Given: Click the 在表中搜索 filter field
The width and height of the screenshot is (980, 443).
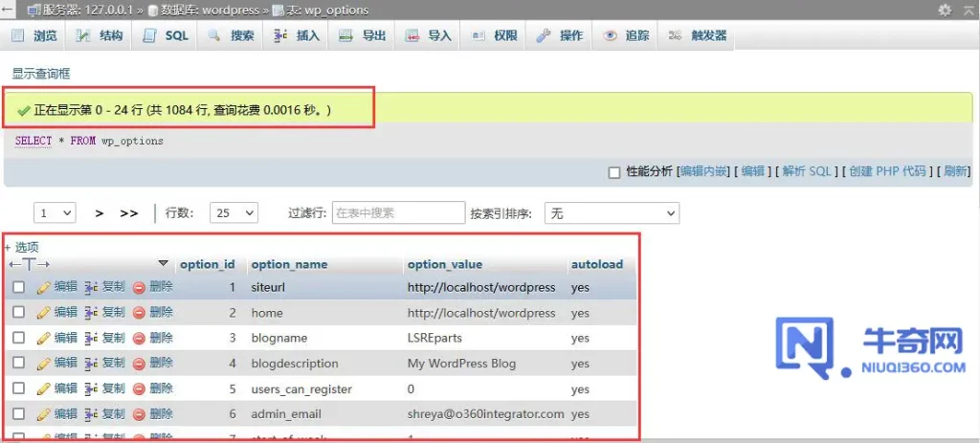Looking at the screenshot, I should point(399,213).
